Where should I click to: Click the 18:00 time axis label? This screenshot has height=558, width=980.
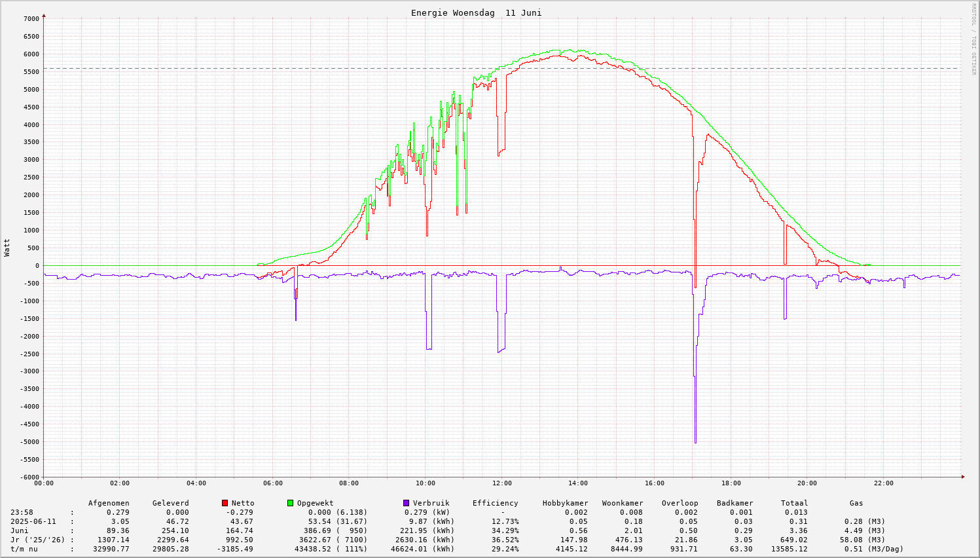[x=731, y=483]
